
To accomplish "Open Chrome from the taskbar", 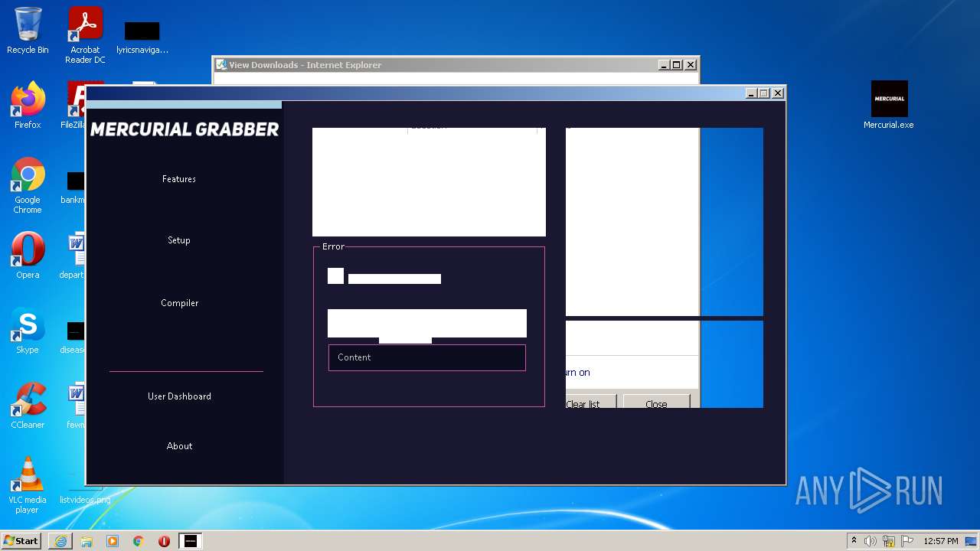I will [139, 541].
